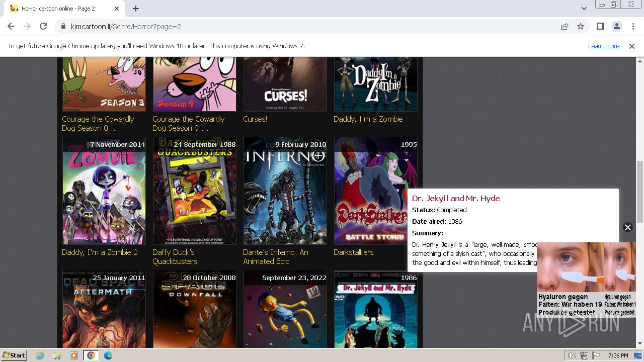
Task: Open the Chrome side panel
Action: pos(600,26)
